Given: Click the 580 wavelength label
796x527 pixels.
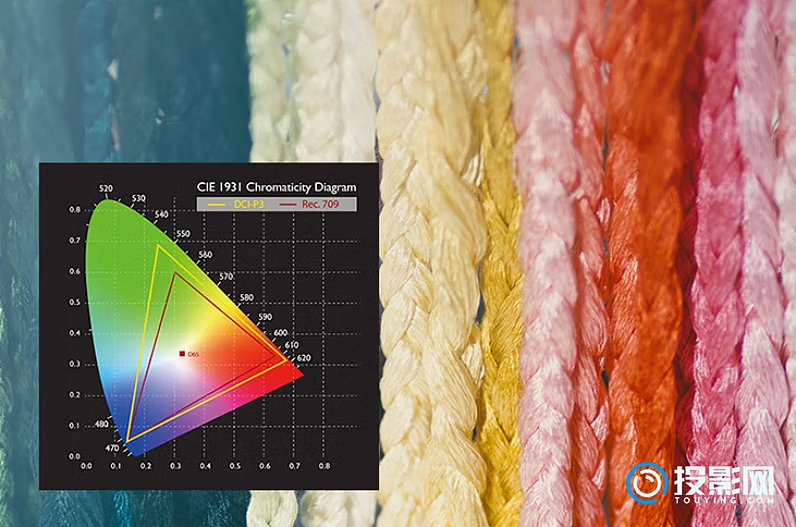Looking at the screenshot, I should (247, 297).
